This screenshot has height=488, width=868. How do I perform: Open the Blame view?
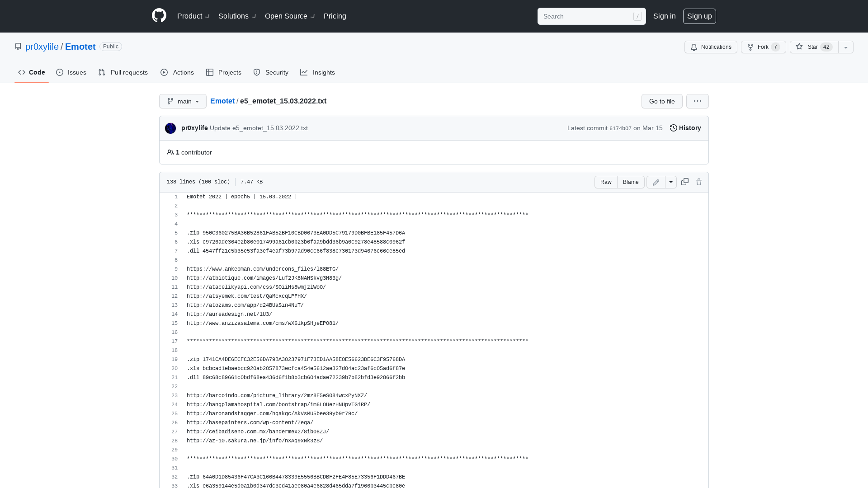click(631, 182)
